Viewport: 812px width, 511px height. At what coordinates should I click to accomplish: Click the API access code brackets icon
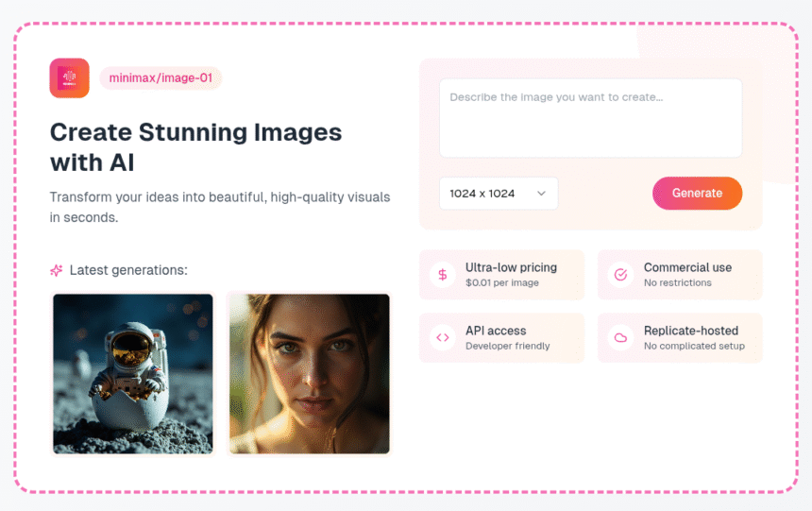pos(442,338)
